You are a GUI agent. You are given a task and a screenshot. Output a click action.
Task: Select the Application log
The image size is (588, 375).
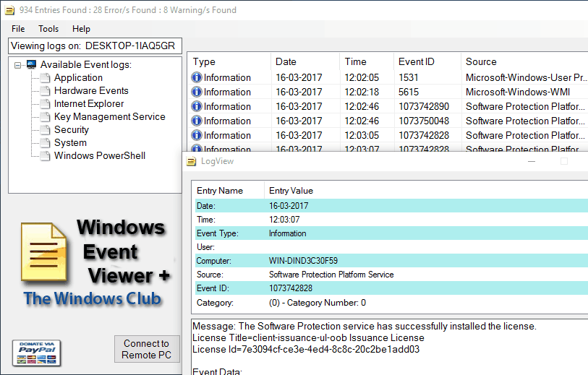(78, 77)
